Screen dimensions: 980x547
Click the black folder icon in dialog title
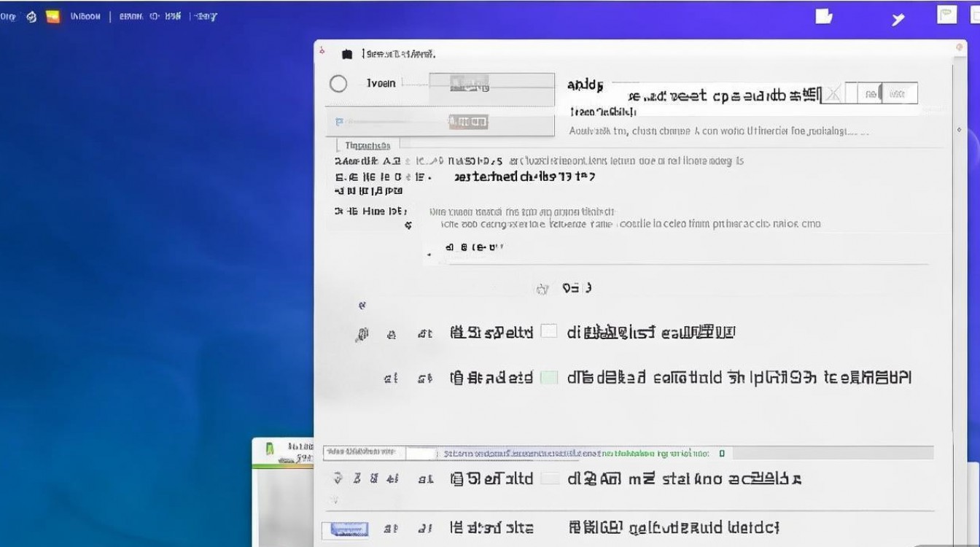[x=347, y=54]
